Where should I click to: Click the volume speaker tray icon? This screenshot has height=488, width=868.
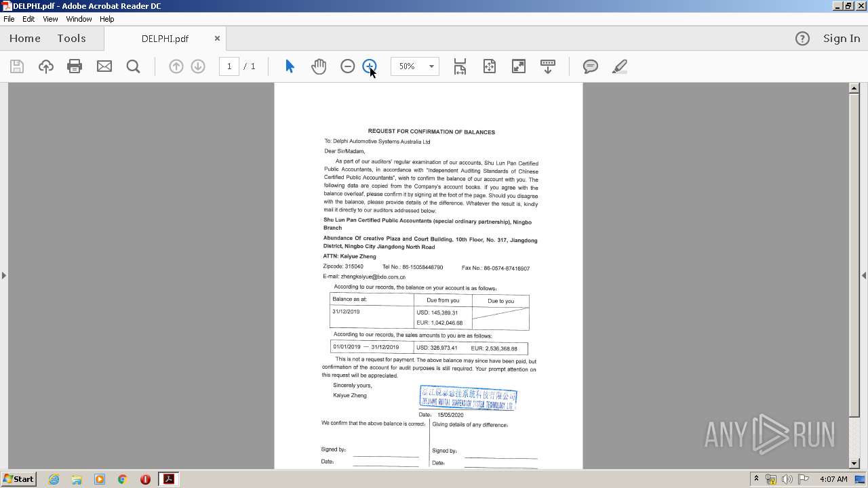point(787,479)
